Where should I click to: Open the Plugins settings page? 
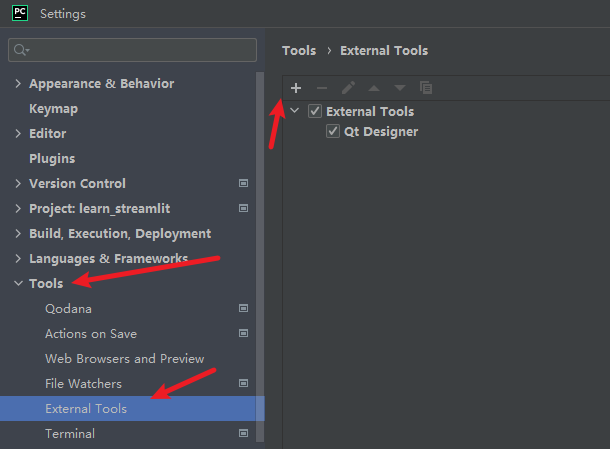coord(52,159)
